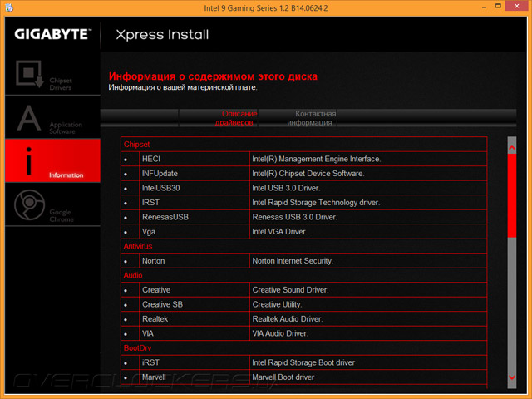This screenshot has width=532, height=399.
Task: Select the first blank tab
Action: pos(140,118)
